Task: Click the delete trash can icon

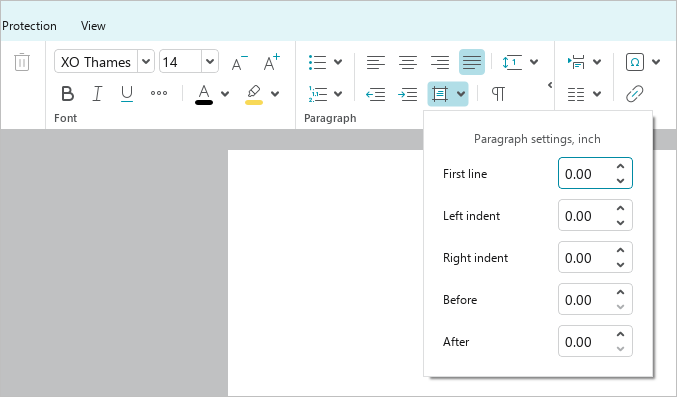Action: [x=22, y=62]
